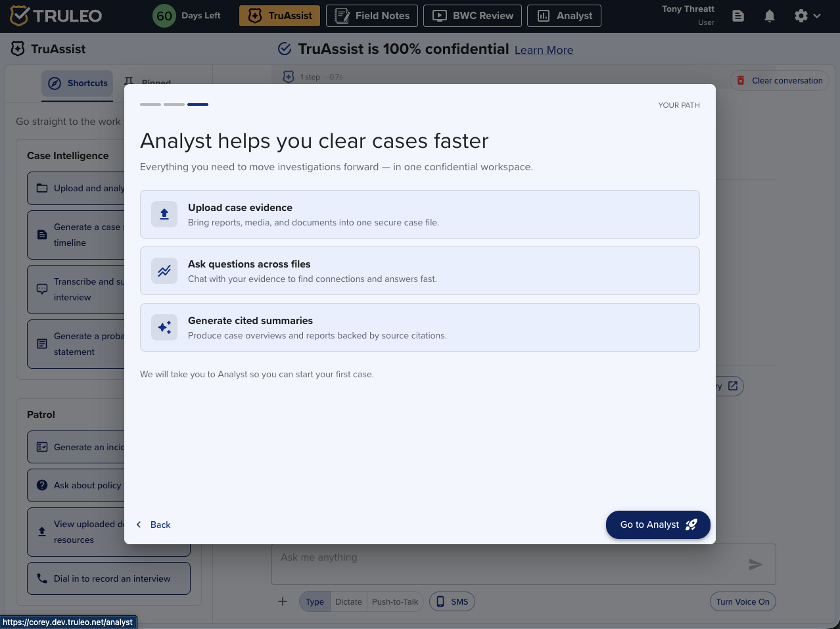Screen dimensions: 840x629
Task: Go back to previous onboarding step
Action: point(153,524)
